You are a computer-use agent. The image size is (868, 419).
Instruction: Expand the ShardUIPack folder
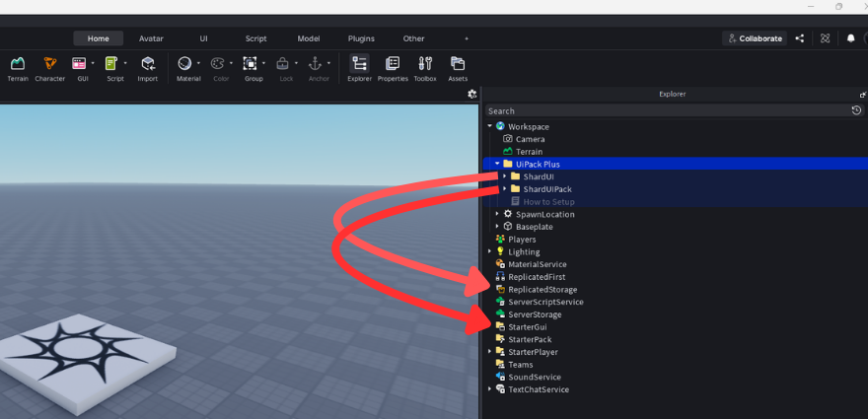[x=504, y=189]
